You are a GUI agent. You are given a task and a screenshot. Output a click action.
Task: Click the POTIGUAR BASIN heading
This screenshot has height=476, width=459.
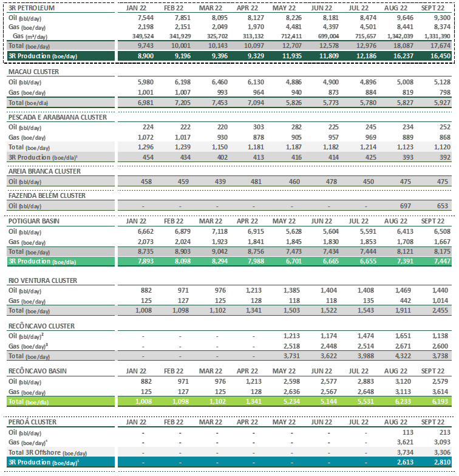point(34,221)
